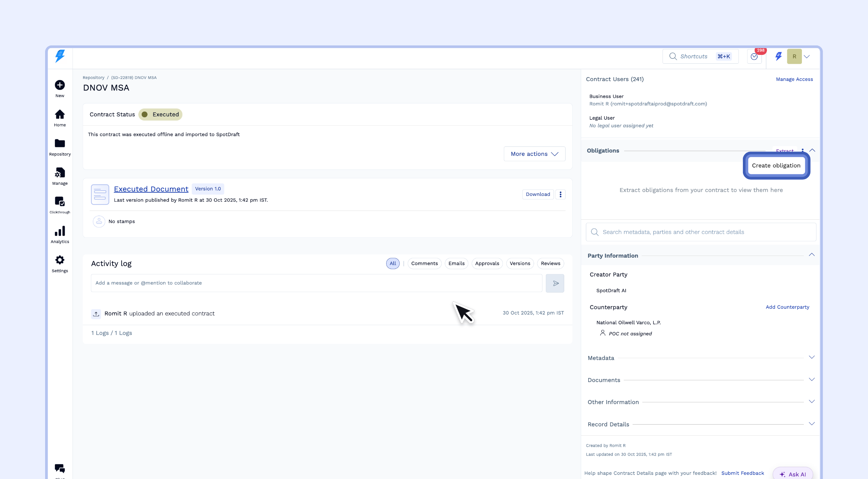Expand the Metadata section
This screenshot has width=868, height=479.
click(811, 357)
